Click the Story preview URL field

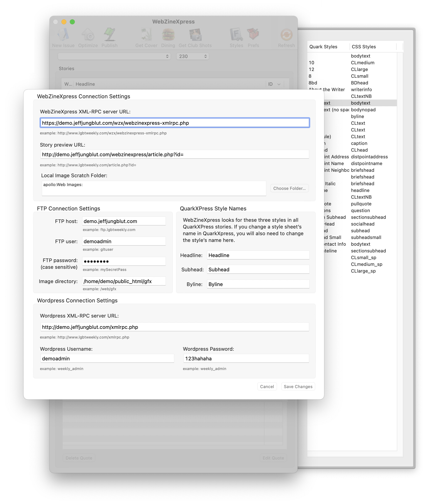[175, 155]
